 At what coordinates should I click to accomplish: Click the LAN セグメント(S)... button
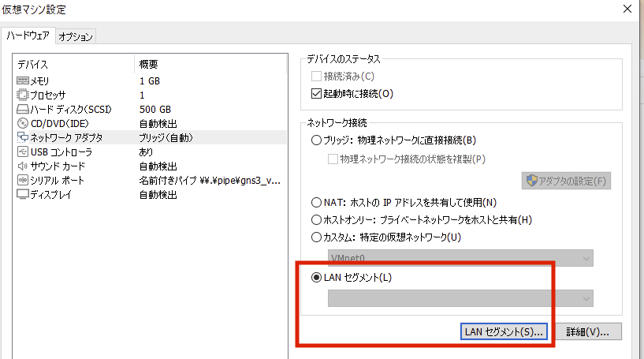[x=504, y=332]
